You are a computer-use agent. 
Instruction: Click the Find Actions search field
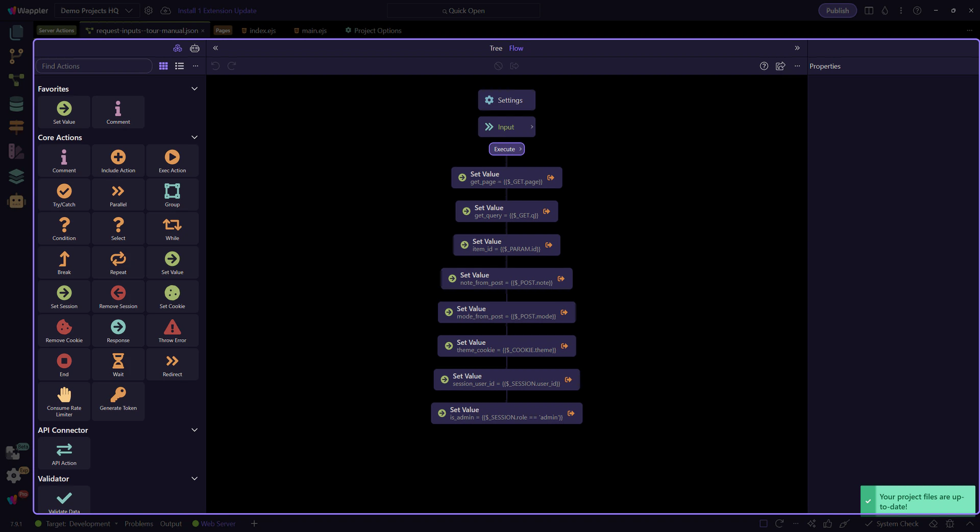coord(94,66)
